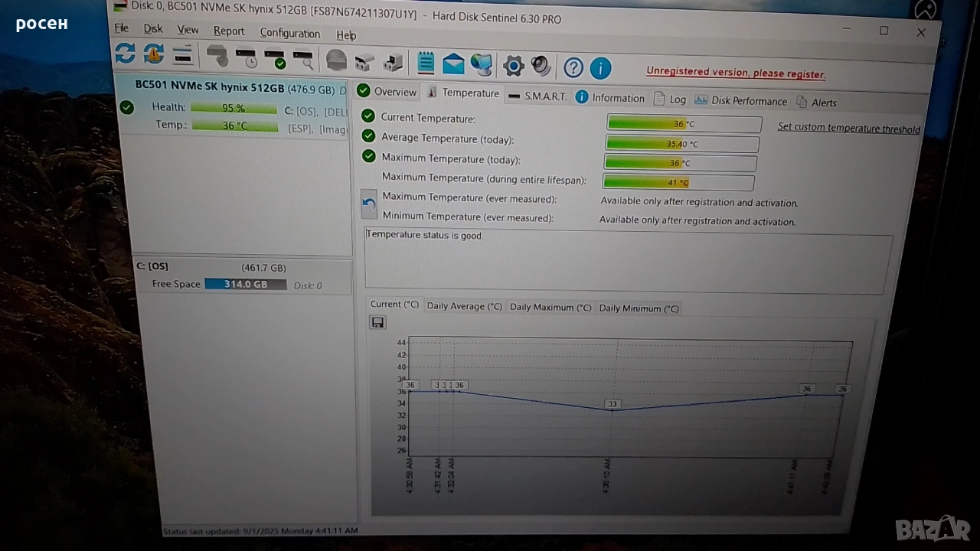The image size is (980, 551).
Task: Click the refresh icon with warning sign
Action: tap(153, 54)
